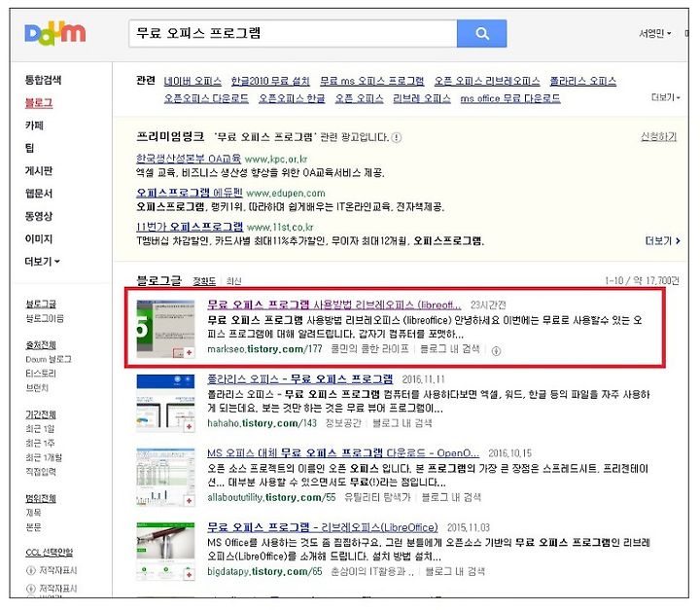Screen dimensions: 700x610
Task: Click 블로그 내 검색 for the hahaho result
Action: click(402, 423)
